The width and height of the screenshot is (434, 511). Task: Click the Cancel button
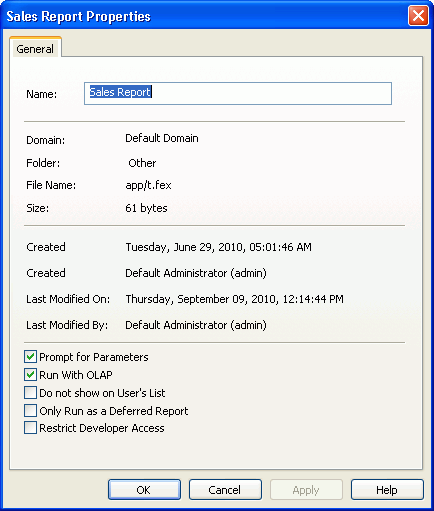point(225,490)
